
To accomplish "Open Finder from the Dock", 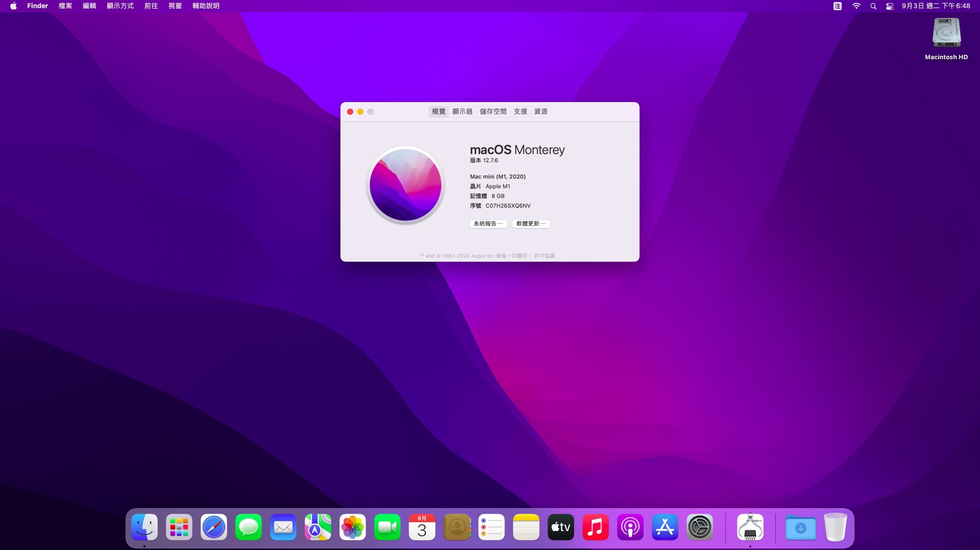I will [144, 527].
